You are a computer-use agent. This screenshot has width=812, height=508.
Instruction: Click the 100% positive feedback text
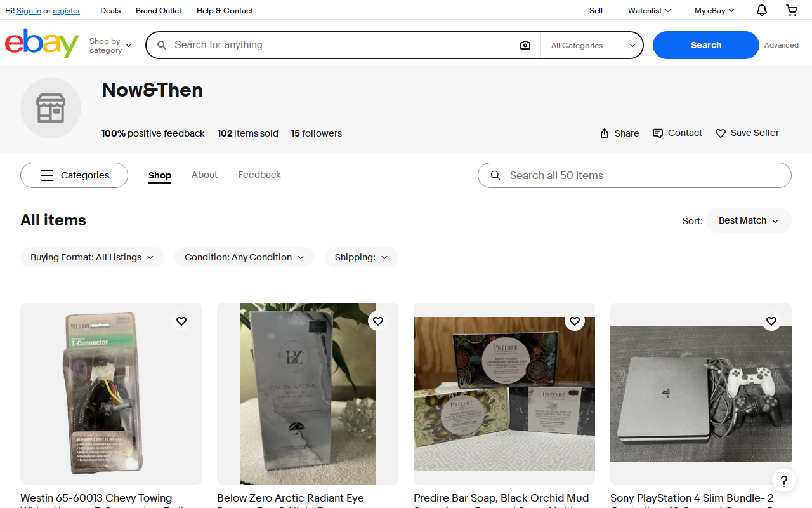pyautogui.click(x=153, y=133)
